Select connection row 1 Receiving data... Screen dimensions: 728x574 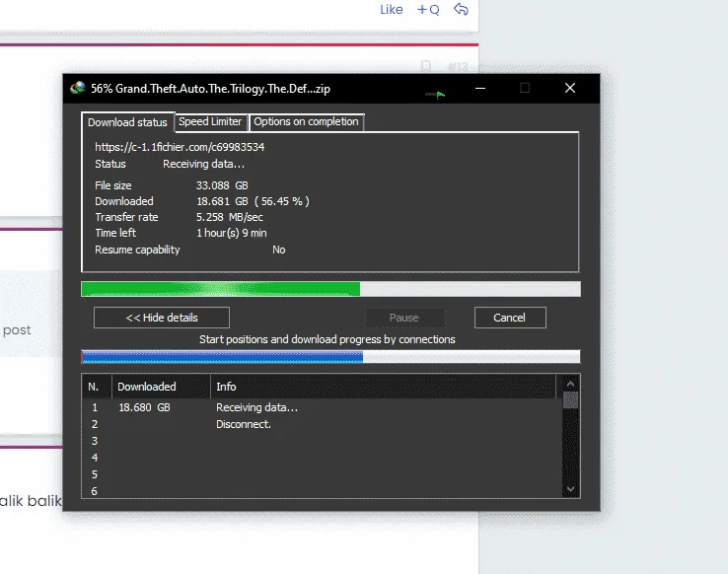(x=323, y=407)
